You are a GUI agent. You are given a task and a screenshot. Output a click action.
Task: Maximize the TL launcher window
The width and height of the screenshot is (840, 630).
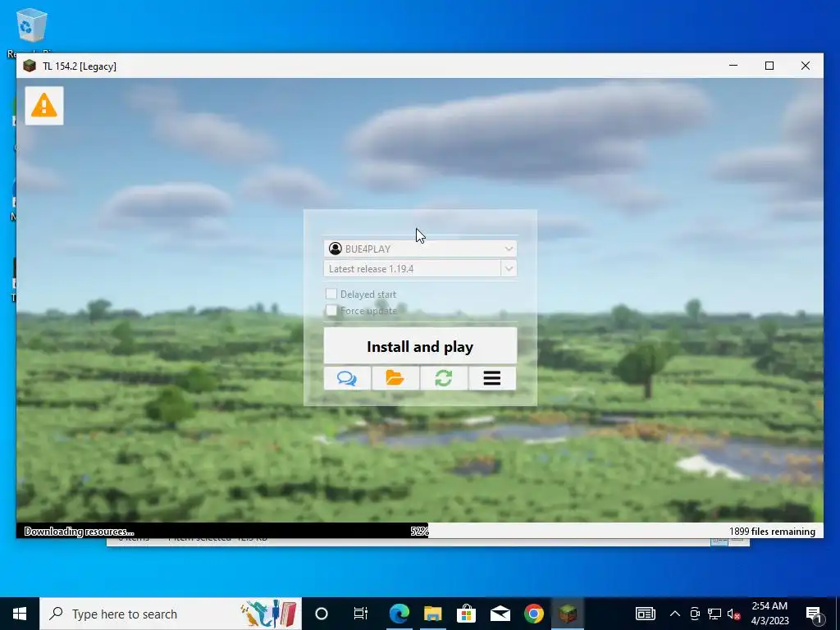click(769, 66)
